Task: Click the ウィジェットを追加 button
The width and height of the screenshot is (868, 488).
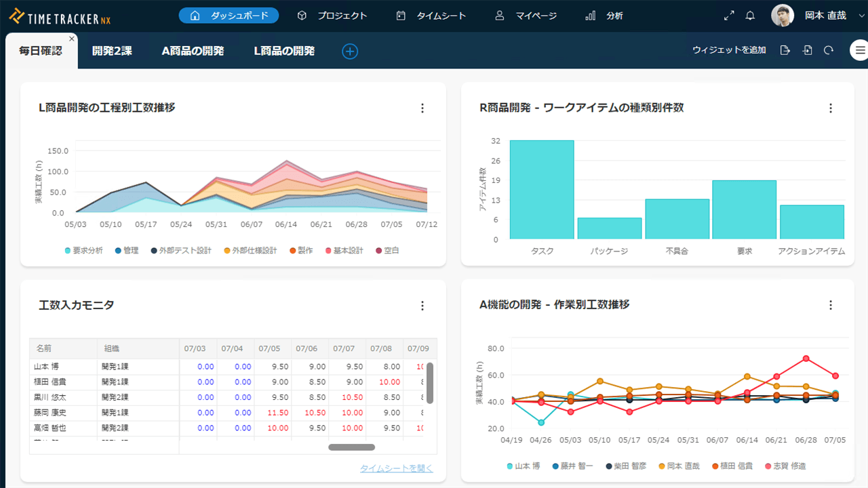Action: (x=729, y=50)
